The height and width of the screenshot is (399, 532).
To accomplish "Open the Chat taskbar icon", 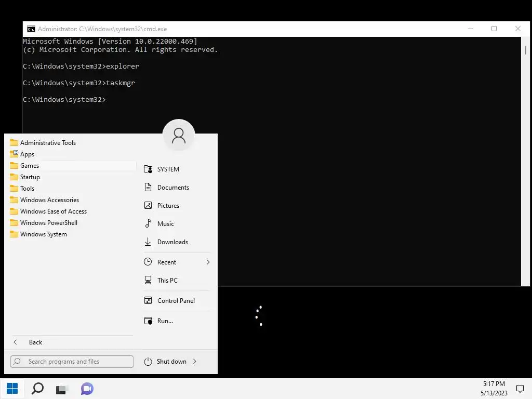I will click(87, 389).
